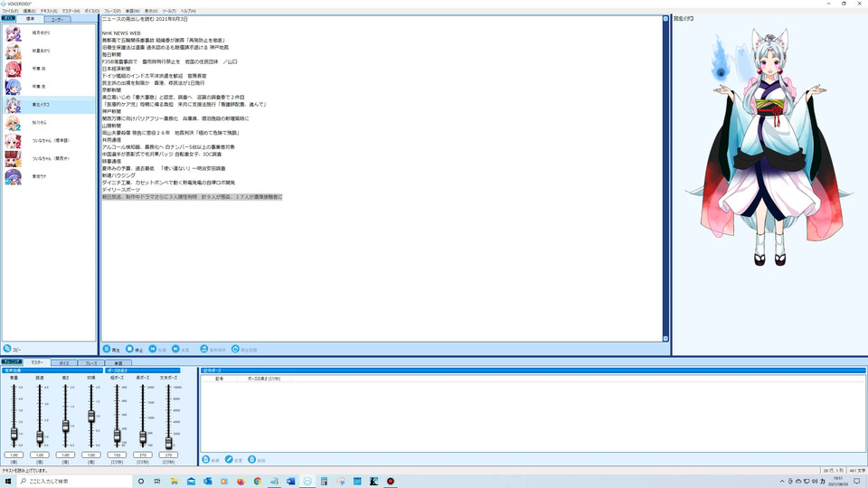Click the 話速 speed slider handle

pyautogui.click(x=40, y=437)
